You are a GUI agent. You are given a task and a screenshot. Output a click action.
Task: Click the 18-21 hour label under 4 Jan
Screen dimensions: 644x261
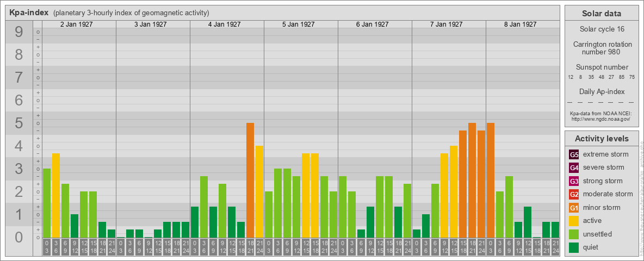(x=250, y=247)
